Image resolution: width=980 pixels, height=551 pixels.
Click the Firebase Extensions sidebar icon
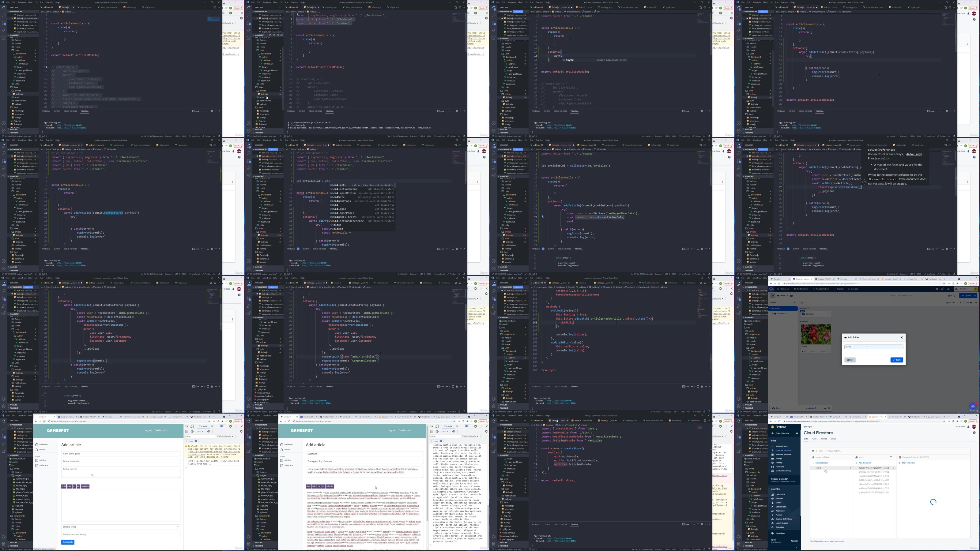(773, 533)
